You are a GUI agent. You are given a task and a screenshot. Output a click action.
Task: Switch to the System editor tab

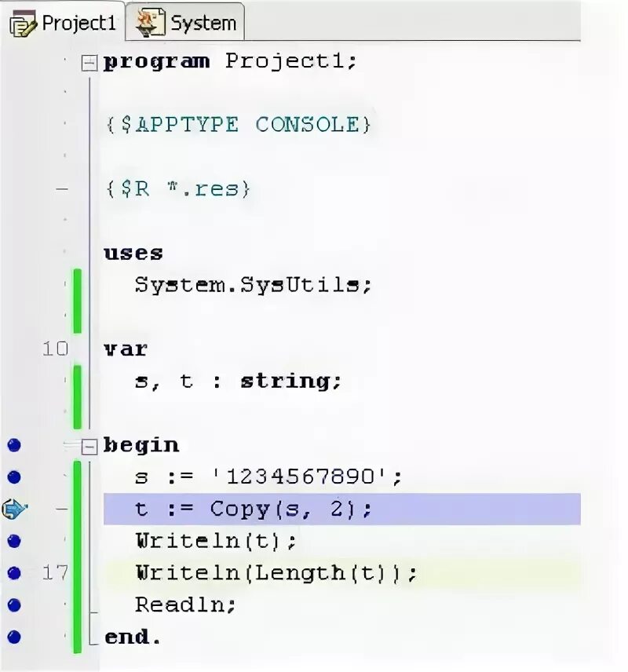(203, 24)
